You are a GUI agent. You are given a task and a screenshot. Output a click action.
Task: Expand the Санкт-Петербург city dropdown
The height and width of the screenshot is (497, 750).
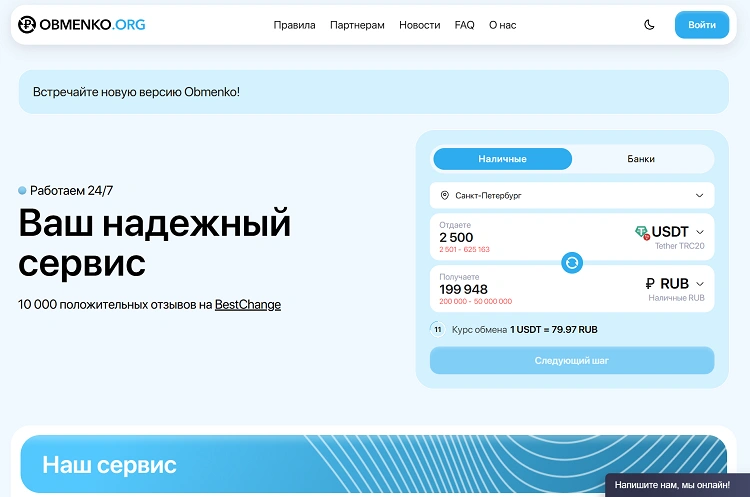[572, 195]
